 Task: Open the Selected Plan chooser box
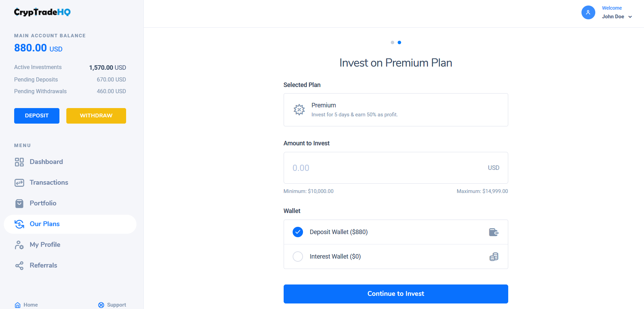[x=396, y=110]
